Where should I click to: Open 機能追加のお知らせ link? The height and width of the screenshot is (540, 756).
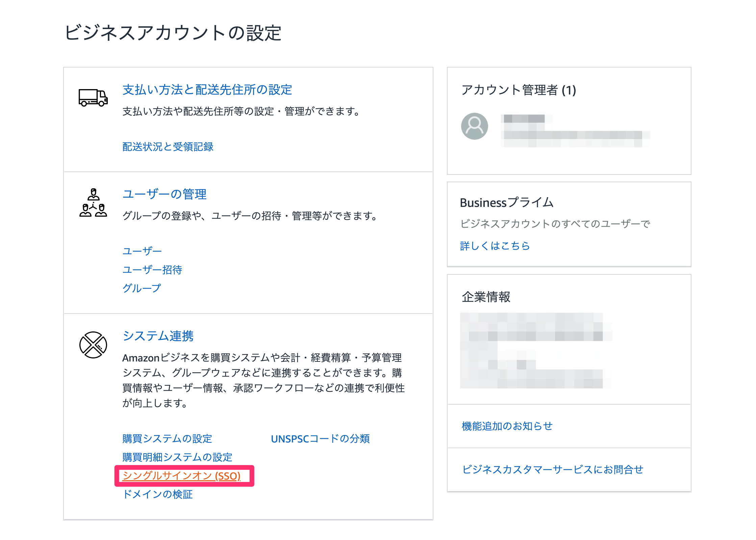point(507,426)
